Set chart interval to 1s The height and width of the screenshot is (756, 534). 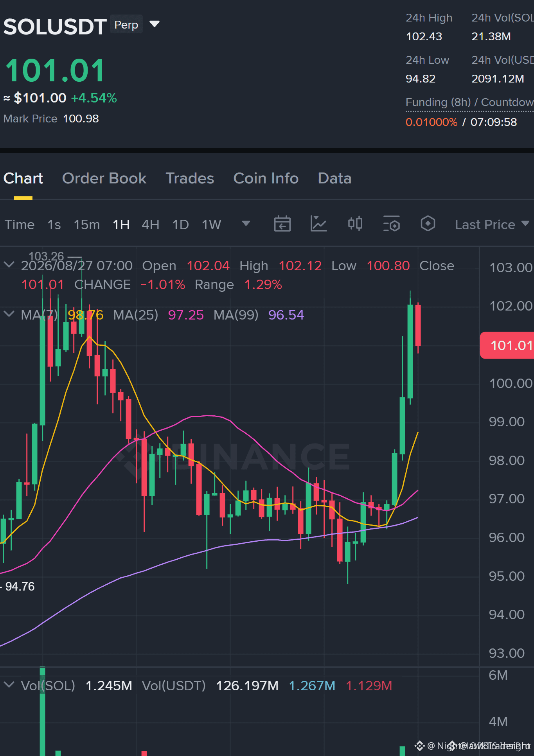click(54, 225)
